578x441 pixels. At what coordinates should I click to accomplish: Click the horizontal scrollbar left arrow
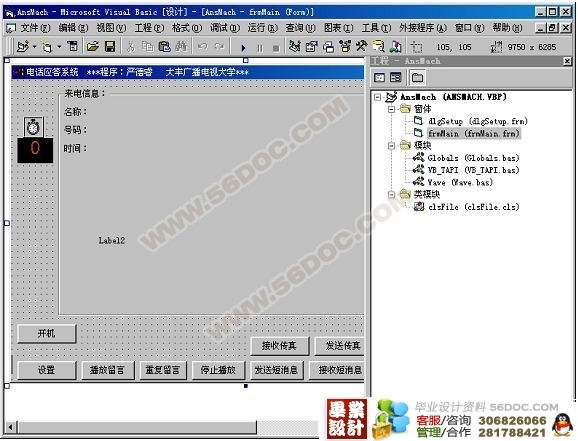pos(10,427)
